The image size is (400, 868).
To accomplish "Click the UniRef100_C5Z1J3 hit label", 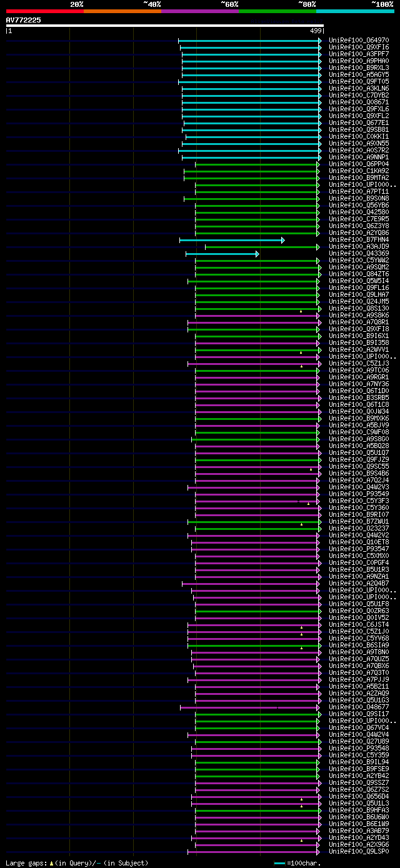I will (x=359, y=364).
